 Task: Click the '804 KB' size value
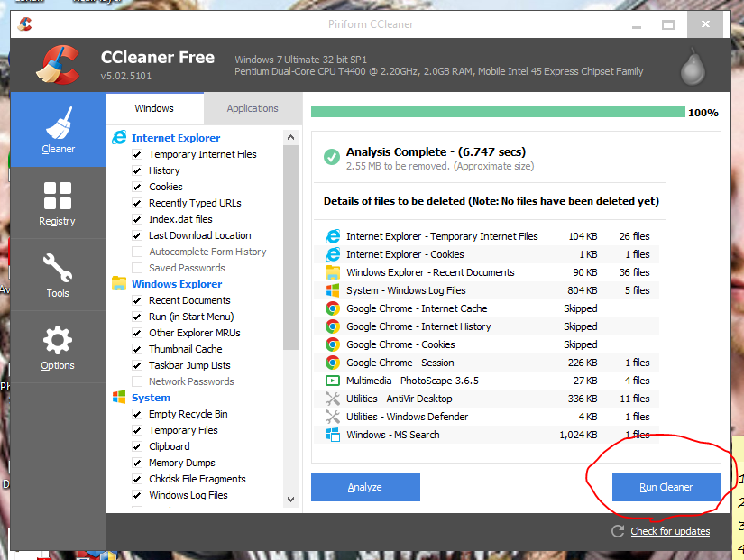[583, 290]
